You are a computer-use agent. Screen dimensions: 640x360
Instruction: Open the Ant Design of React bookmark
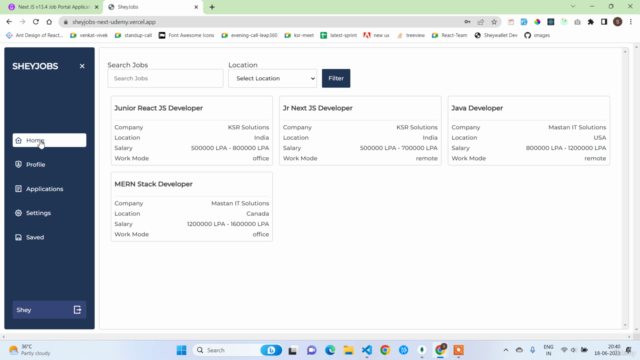[35, 35]
